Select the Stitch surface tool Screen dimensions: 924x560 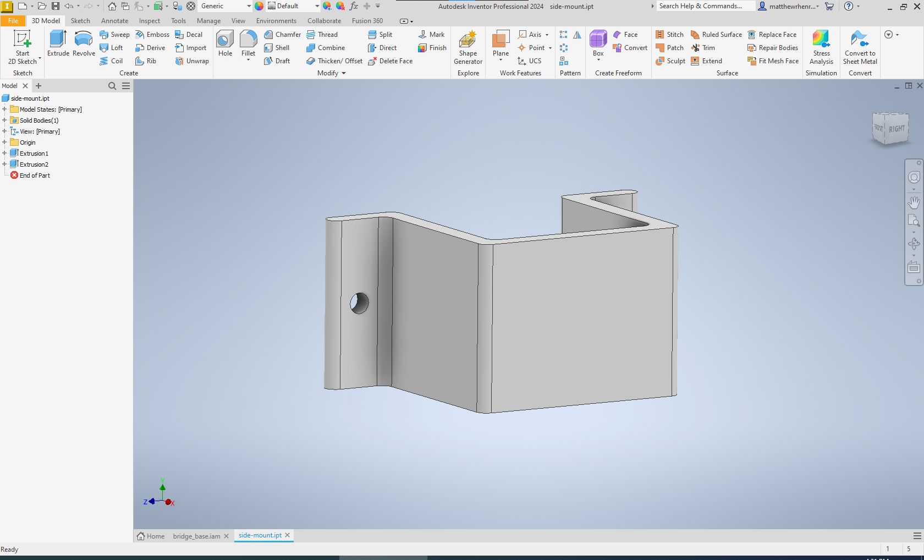(669, 35)
